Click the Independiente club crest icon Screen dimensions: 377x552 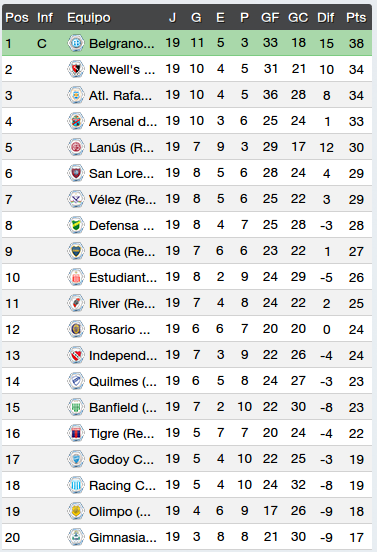click(76, 356)
